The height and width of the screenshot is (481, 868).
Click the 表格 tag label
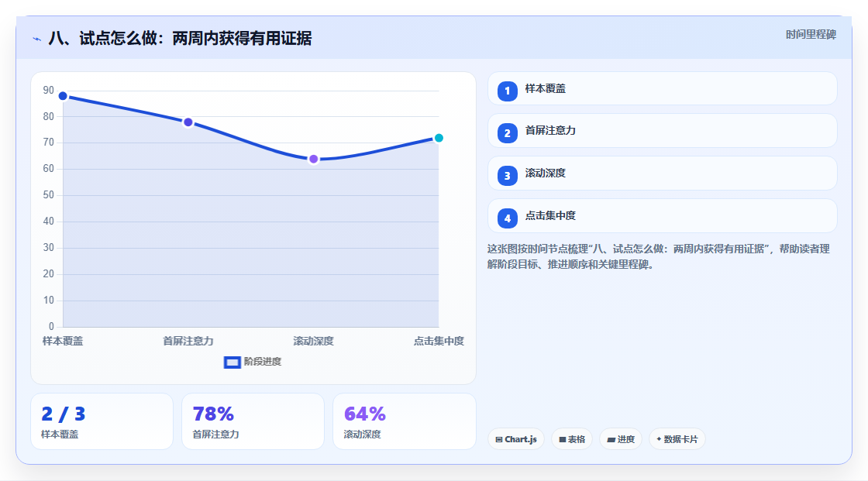(577, 439)
